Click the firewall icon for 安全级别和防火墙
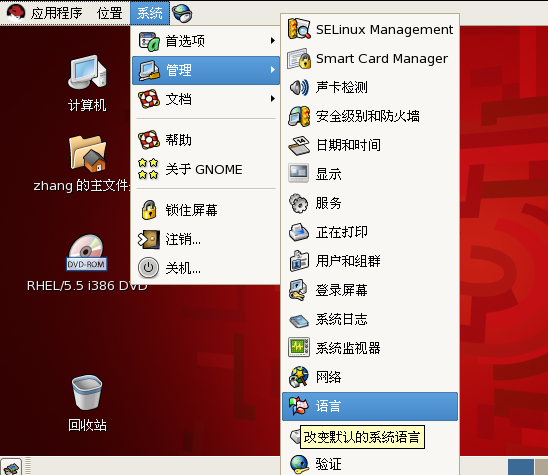Screen dimensions: 548x475 (x=299, y=116)
